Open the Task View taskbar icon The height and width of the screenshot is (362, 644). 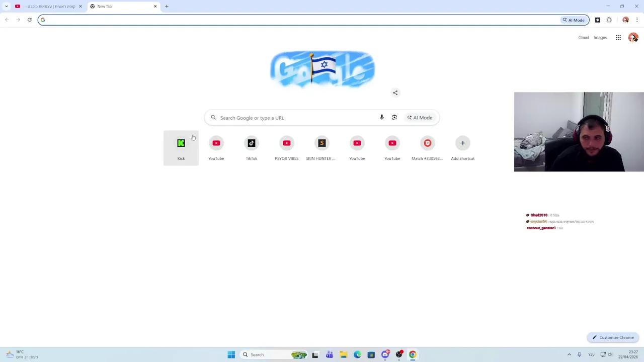(x=315, y=354)
